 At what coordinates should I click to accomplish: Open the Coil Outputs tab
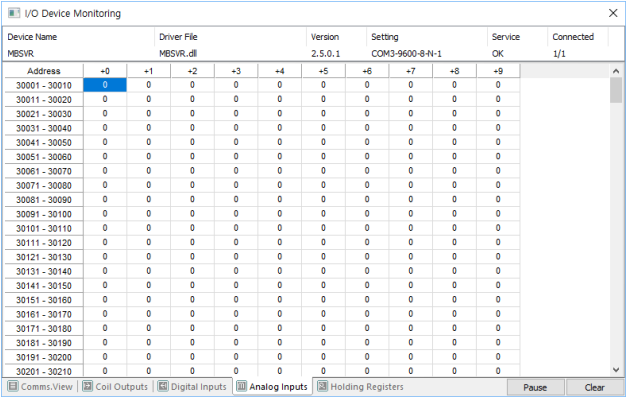point(116,387)
